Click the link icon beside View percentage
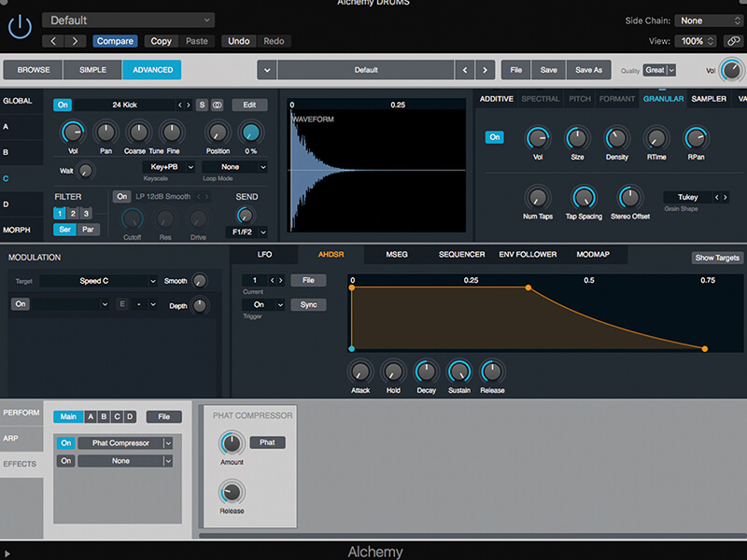The image size is (747, 560). coord(733,41)
